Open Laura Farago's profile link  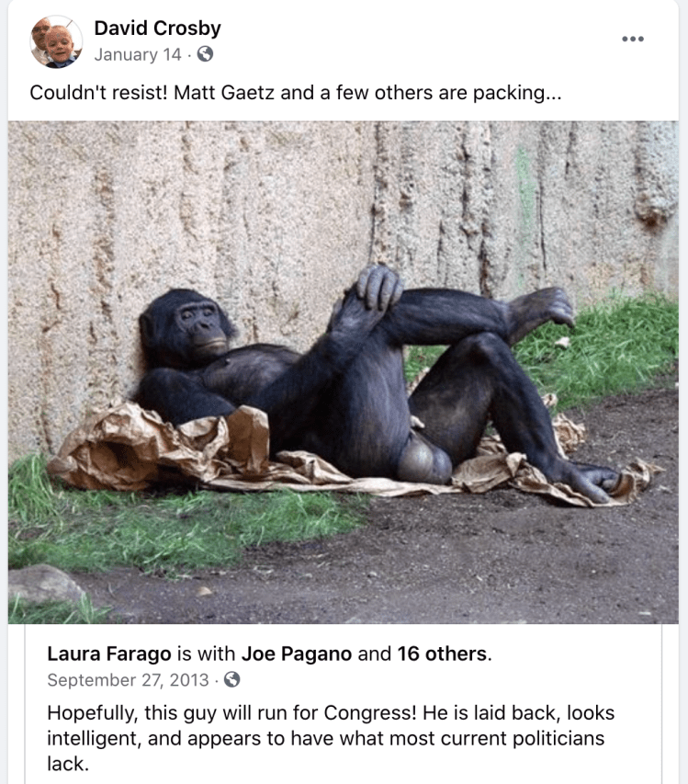[x=109, y=653]
